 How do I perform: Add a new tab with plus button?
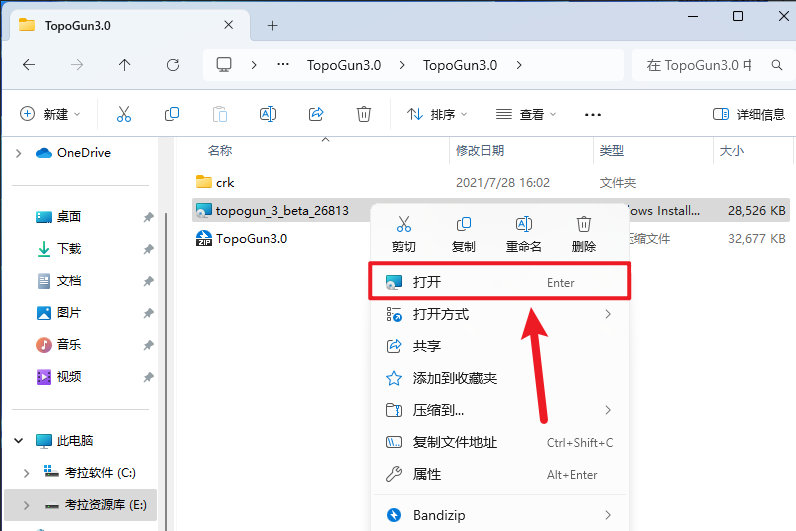click(x=273, y=25)
